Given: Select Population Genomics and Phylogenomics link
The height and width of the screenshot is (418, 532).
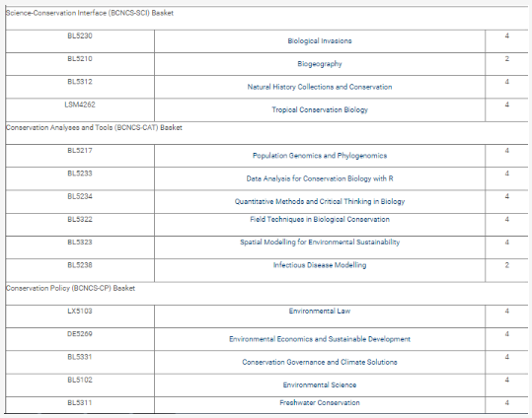Looking at the screenshot, I should pyautogui.click(x=320, y=156).
